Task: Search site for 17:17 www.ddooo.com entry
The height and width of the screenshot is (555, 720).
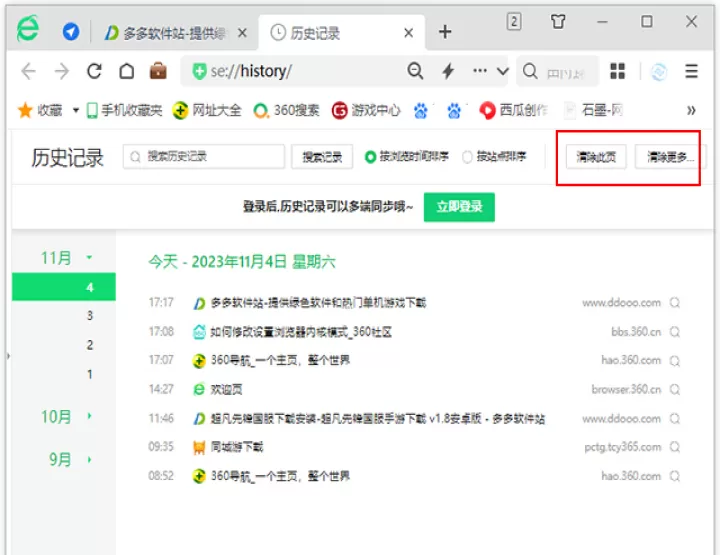Action: (x=675, y=303)
